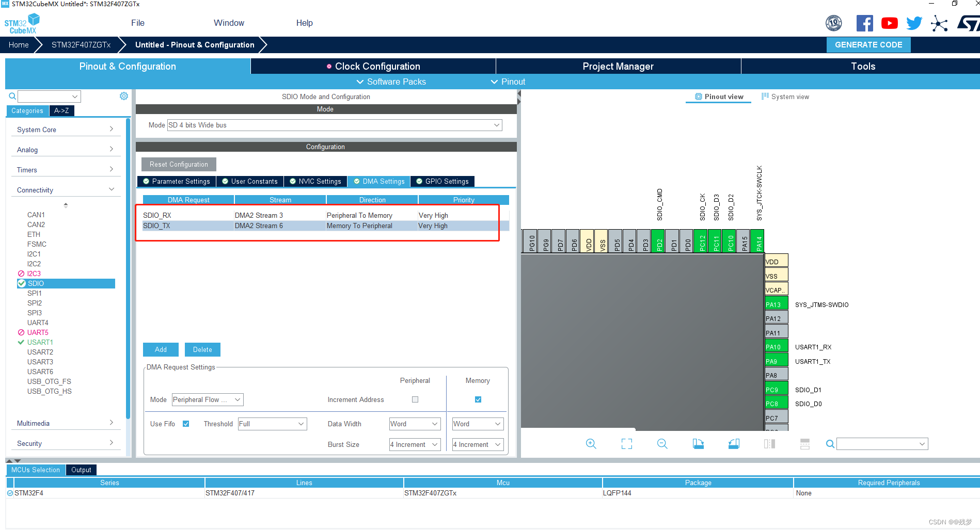This screenshot has width=980, height=530.
Task: Open the Window menu
Action: [x=229, y=23]
